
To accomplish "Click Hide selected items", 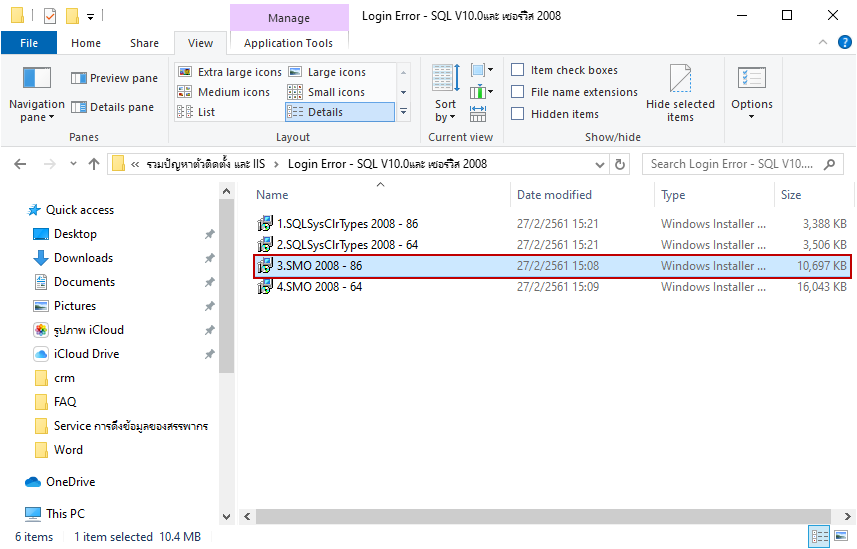I will pos(680,94).
